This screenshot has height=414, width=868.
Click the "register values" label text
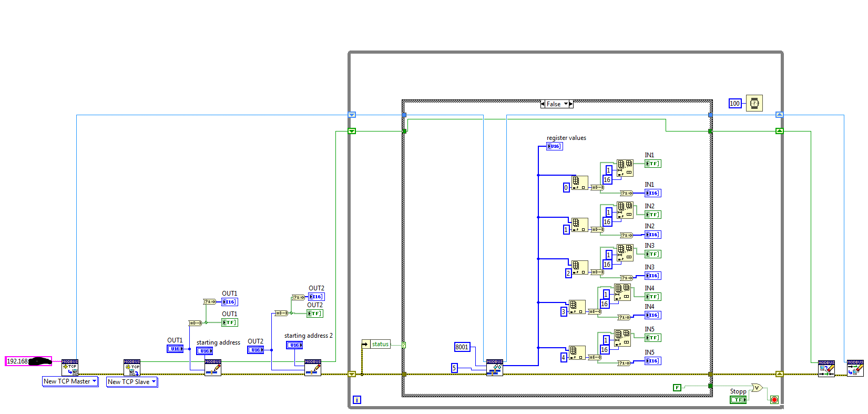coord(566,138)
